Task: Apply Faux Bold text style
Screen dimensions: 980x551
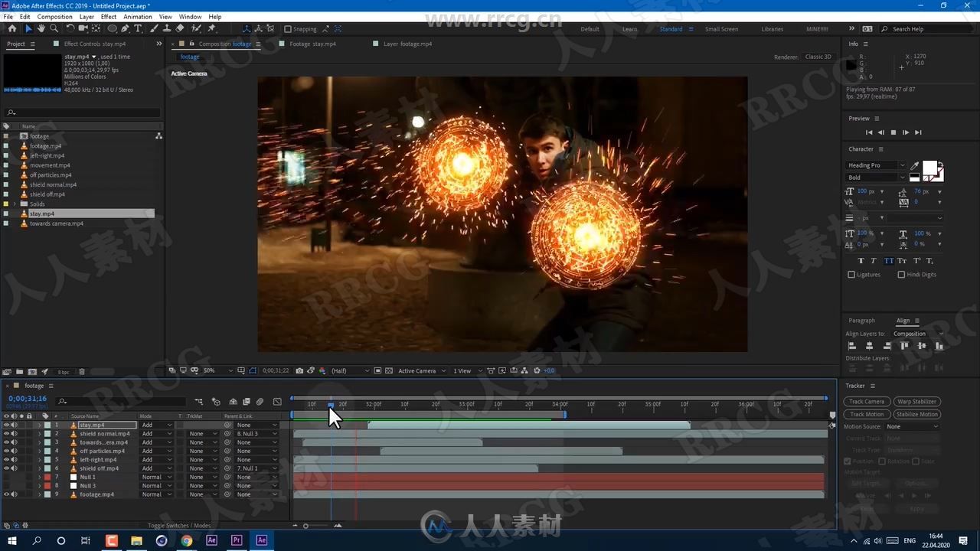Action: coord(861,261)
